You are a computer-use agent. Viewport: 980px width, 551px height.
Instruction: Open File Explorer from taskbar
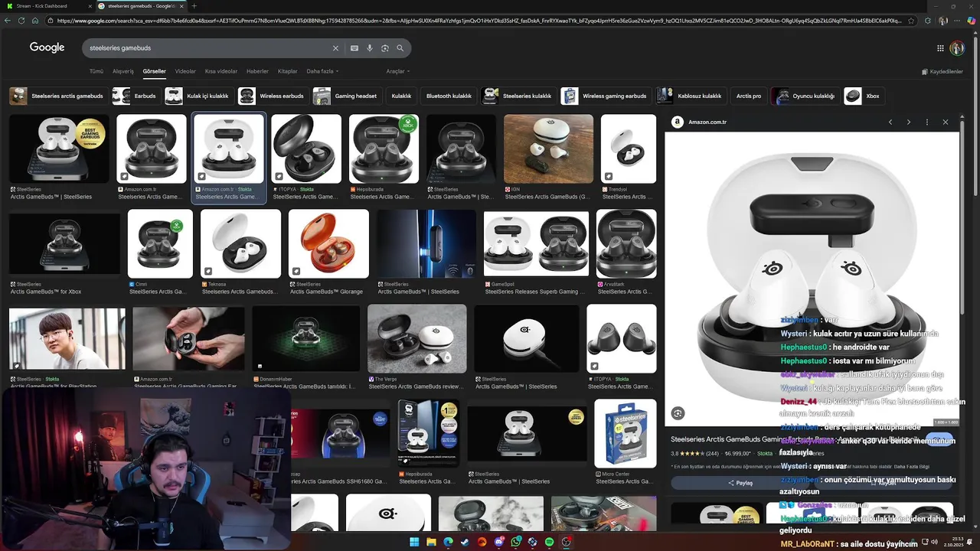pyautogui.click(x=431, y=542)
